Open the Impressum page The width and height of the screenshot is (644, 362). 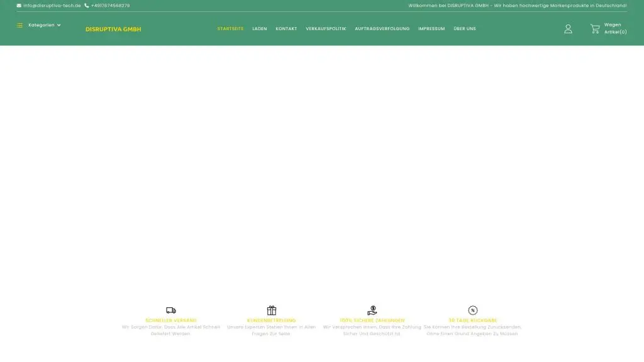(x=431, y=29)
